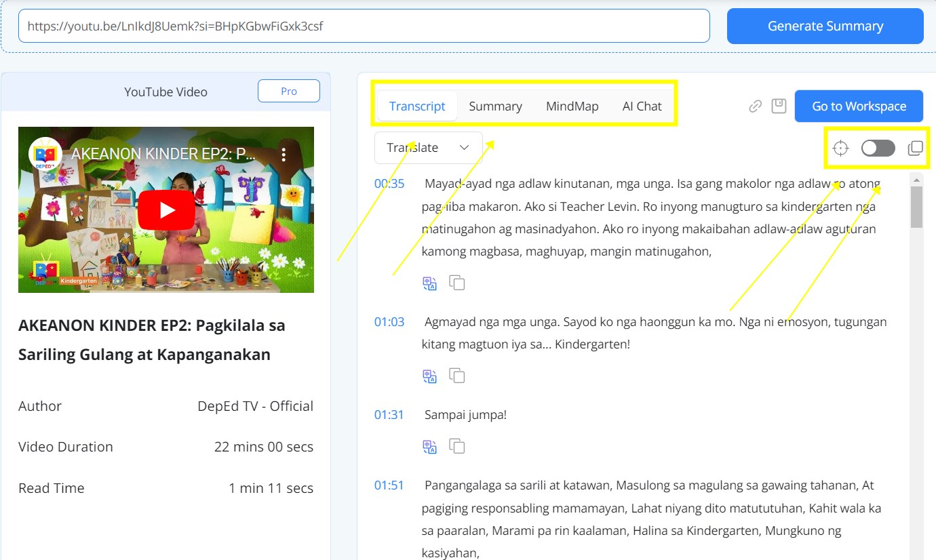Copy the full transcript with the top-right copy icon
The height and width of the screenshot is (560, 936).
914,148
